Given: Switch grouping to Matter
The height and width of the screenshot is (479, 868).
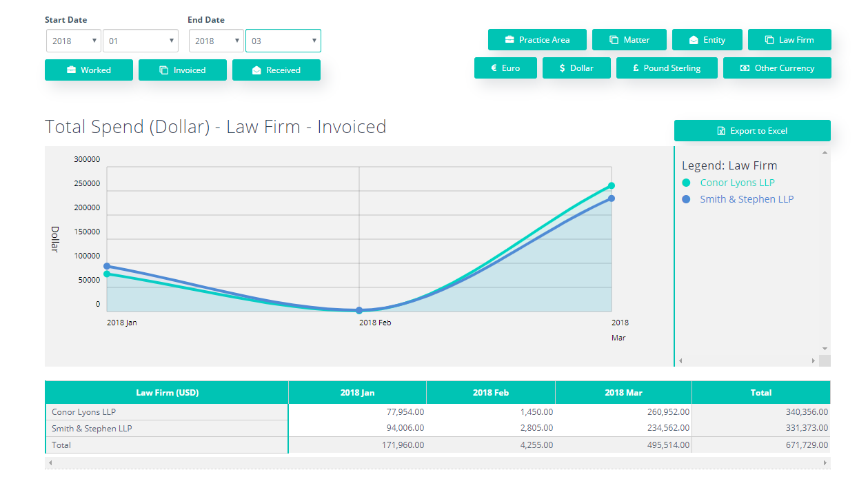Looking at the screenshot, I should (629, 39).
